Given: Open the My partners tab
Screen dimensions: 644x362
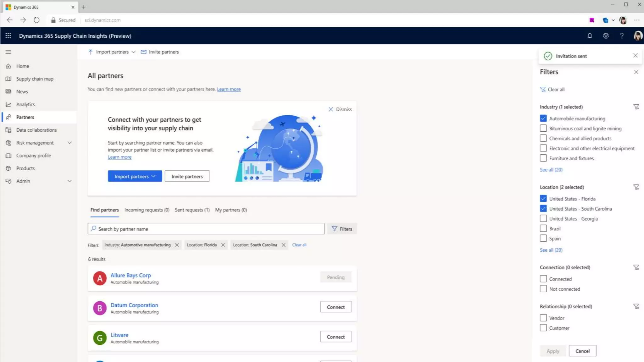Looking at the screenshot, I should point(231,210).
